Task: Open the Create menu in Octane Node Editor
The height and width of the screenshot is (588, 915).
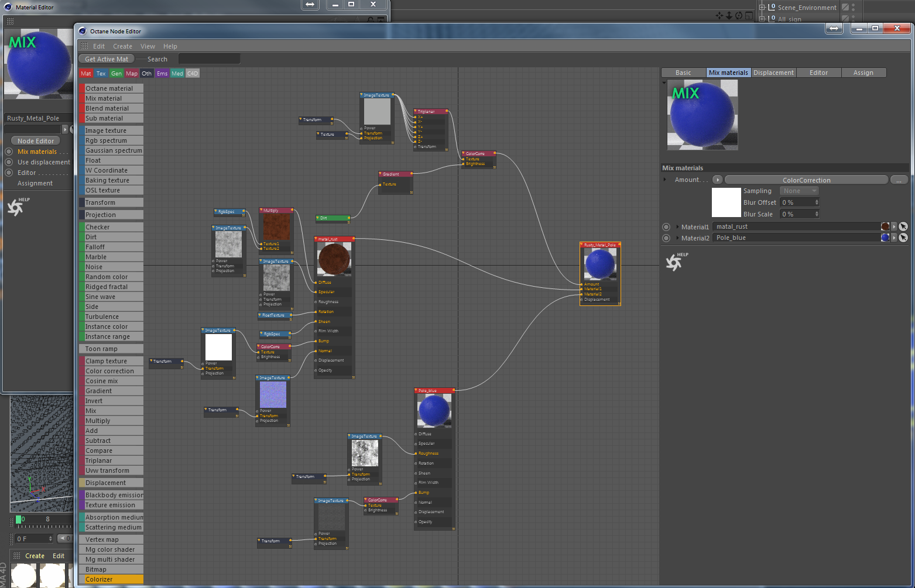Action: tap(122, 46)
